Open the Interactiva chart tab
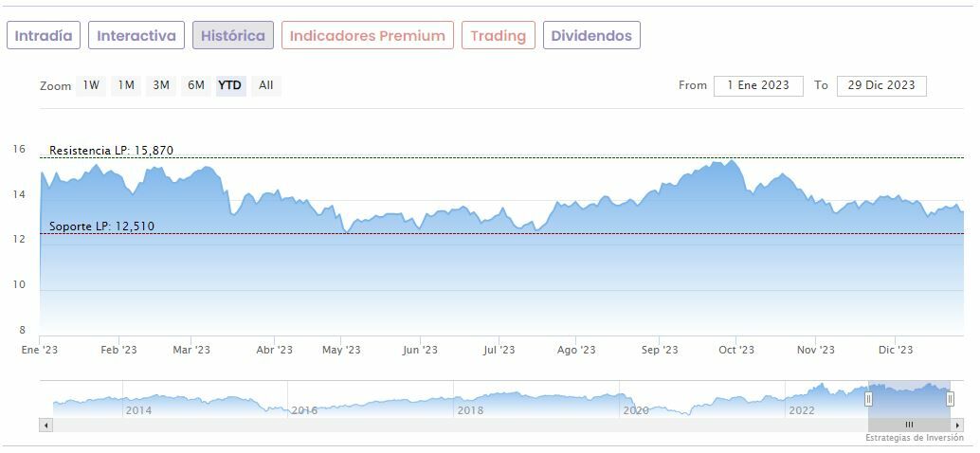The height and width of the screenshot is (453, 980). (x=136, y=36)
